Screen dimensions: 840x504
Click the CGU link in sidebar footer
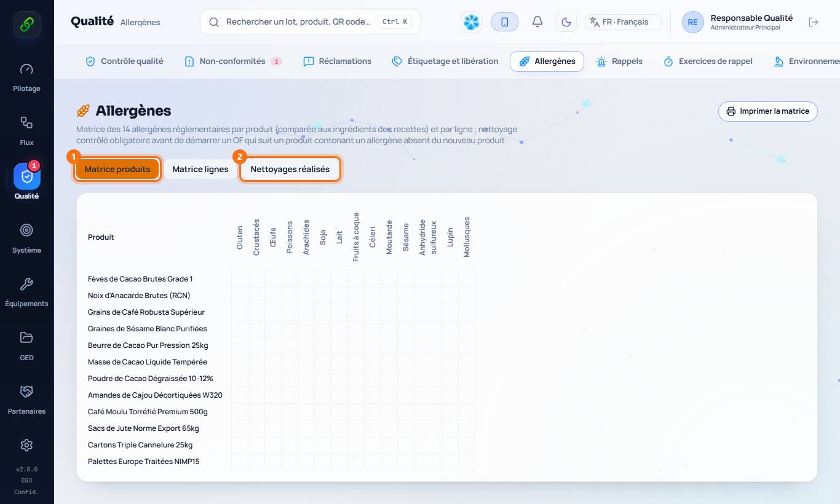(26, 481)
